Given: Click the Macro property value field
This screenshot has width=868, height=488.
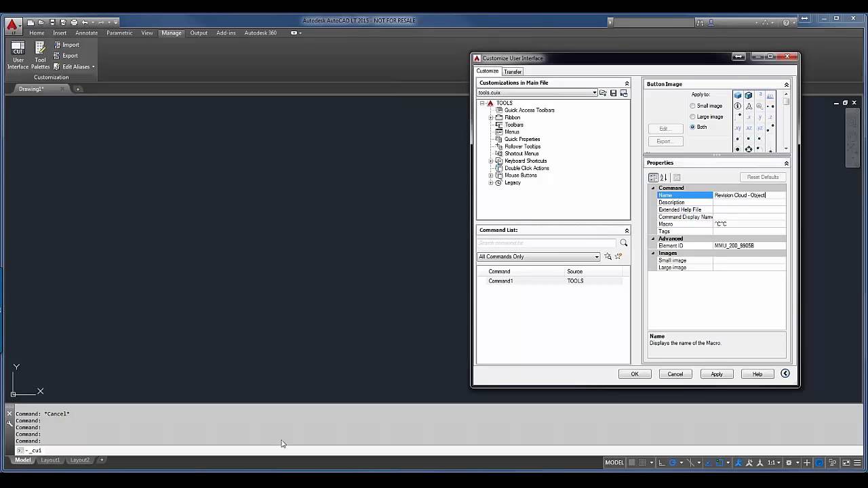Looking at the screenshot, I should 749,224.
